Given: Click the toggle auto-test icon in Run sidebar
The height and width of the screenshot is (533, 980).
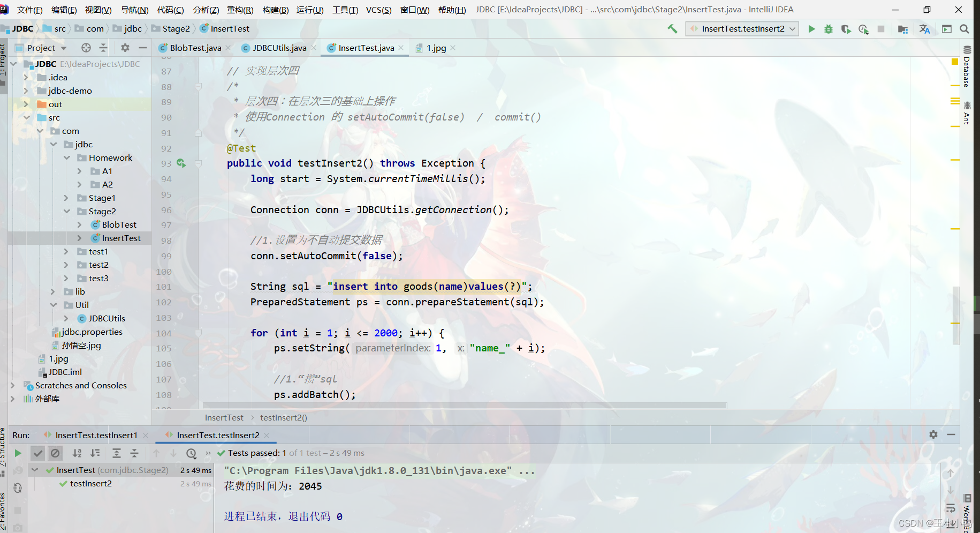Looking at the screenshot, I should [x=18, y=488].
